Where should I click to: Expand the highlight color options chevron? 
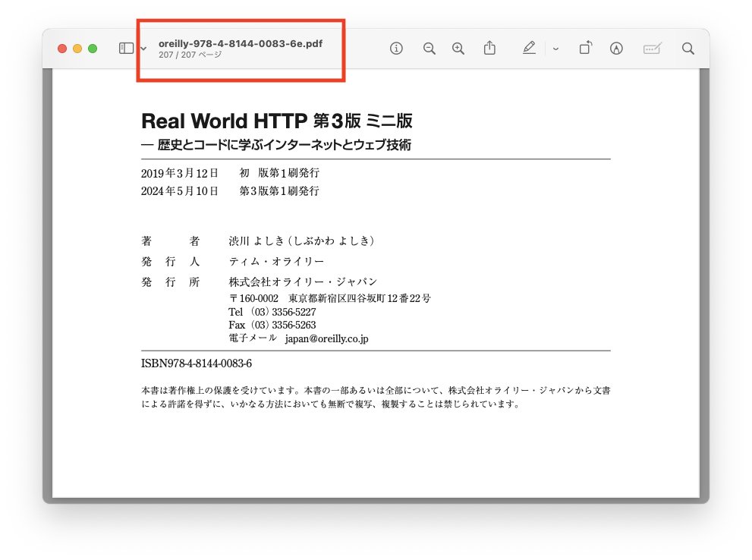tap(555, 49)
